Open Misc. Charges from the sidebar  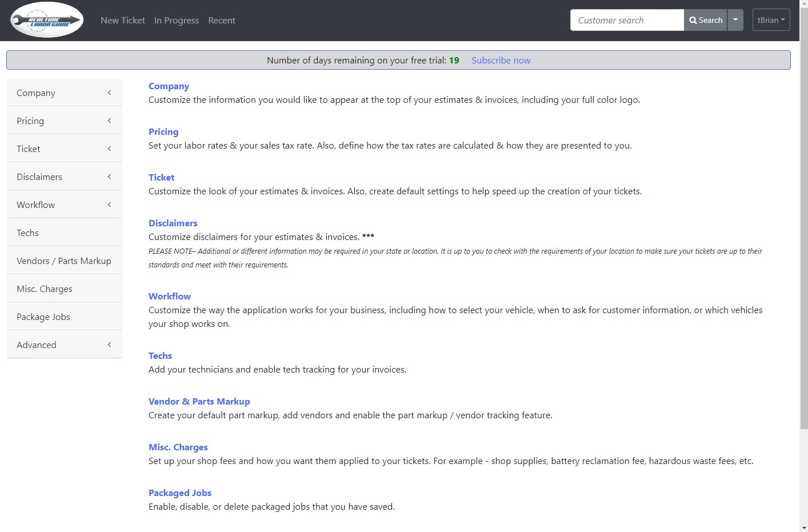tap(65, 289)
